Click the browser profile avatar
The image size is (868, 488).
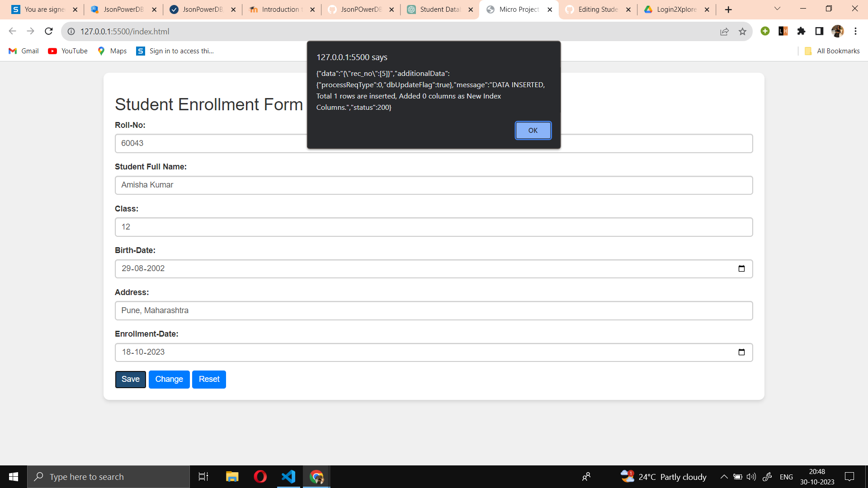pyautogui.click(x=838, y=31)
